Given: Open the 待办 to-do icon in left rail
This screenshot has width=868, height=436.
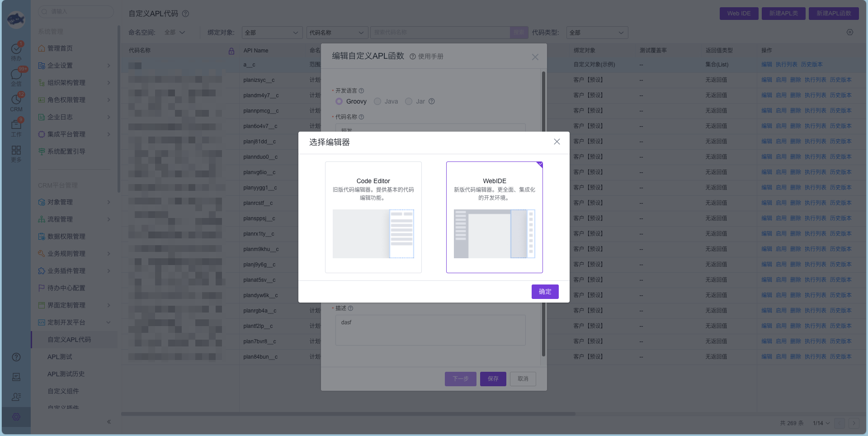Looking at the screenshot, I should pos(16,49).
